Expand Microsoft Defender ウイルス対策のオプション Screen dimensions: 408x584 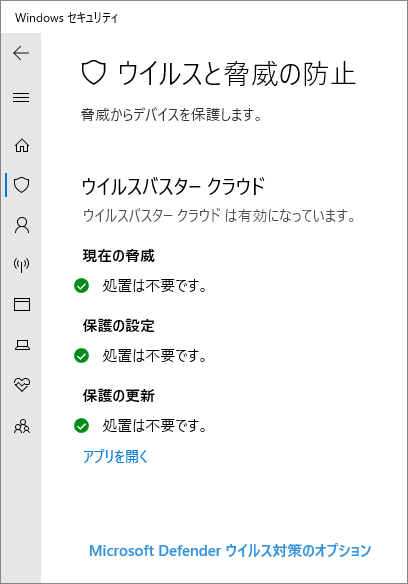230,550
